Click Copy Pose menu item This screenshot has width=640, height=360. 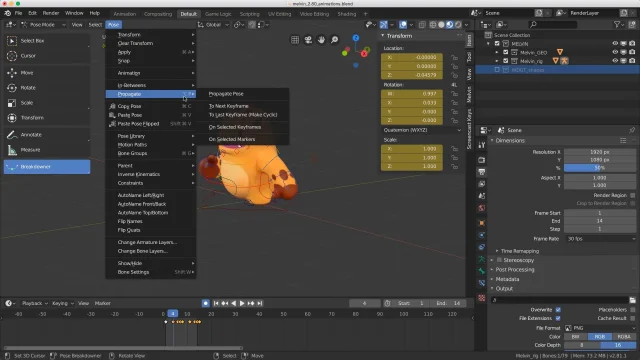pos(151,106)
